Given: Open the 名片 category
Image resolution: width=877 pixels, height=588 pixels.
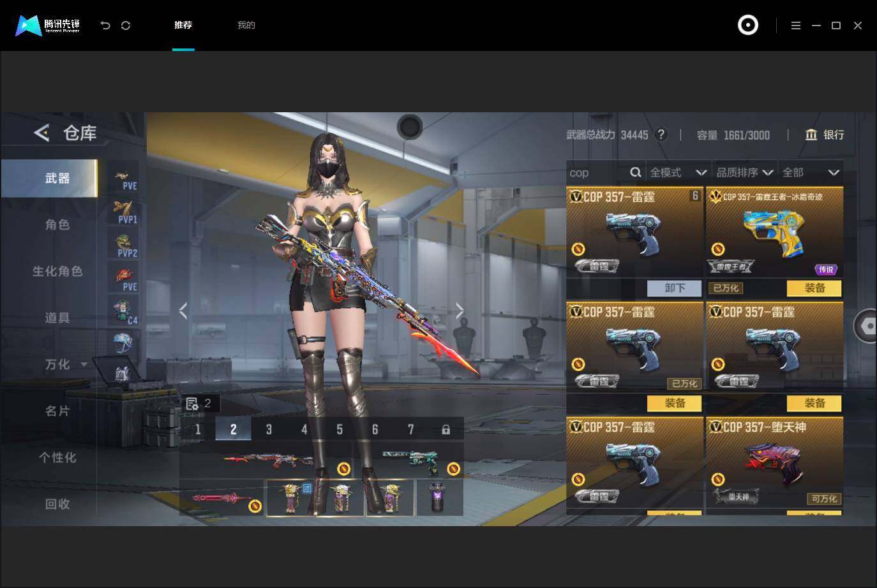Looking at the screenshot, I should [x=57, y=411].
